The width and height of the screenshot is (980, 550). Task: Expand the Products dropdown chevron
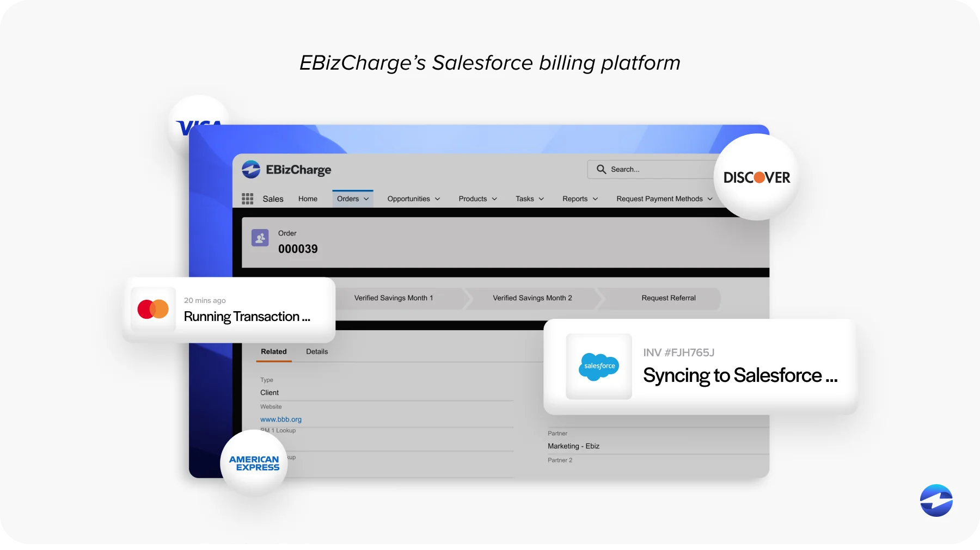pos(494,199)
